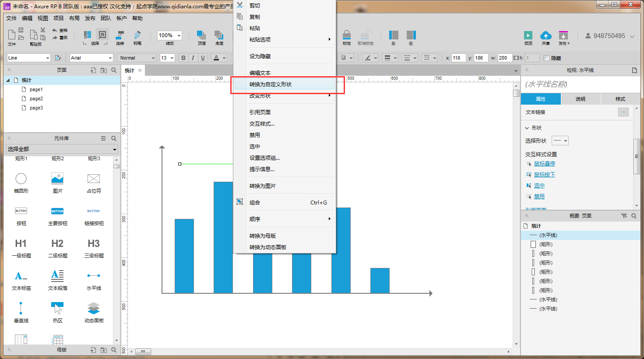Choose 转换为动态面板 from context menu
644x359 pixels.
[285, 247]
